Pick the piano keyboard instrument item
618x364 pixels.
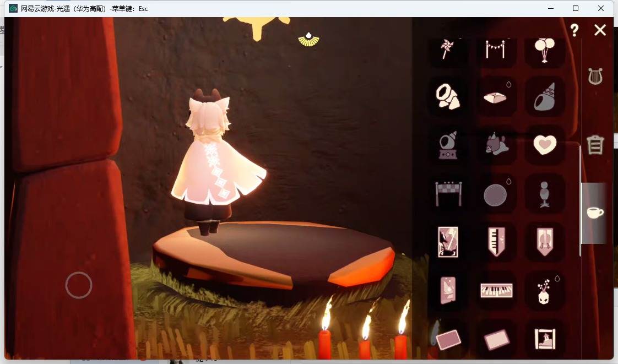[496, 291]
